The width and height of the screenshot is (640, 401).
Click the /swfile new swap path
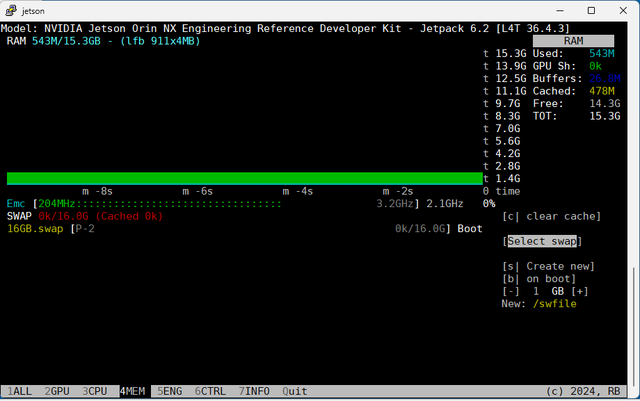click(554, 303)
